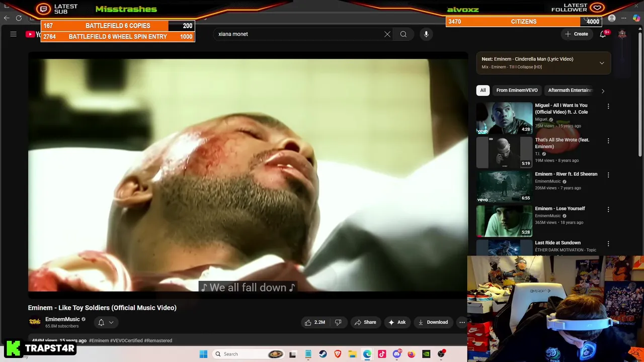Open Miguel All I Want Is You thumbnail
644x362 pixels.
pos(504,118)
